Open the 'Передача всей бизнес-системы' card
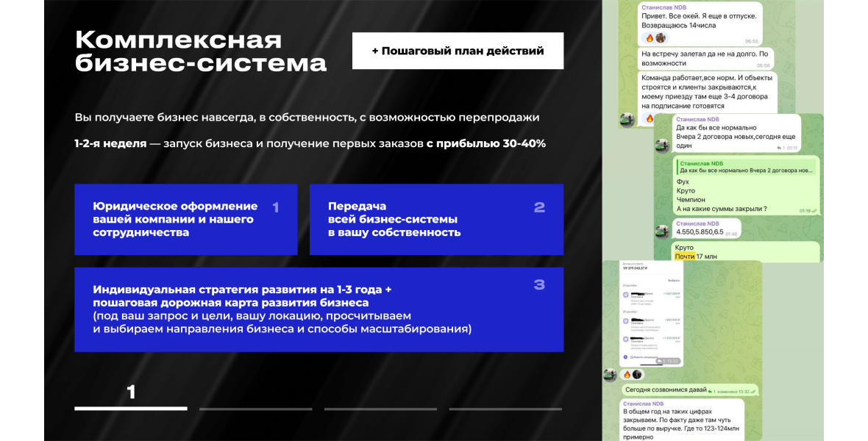Image resolution: width=868 pixels, height=441 pixels. pos(436,220)
